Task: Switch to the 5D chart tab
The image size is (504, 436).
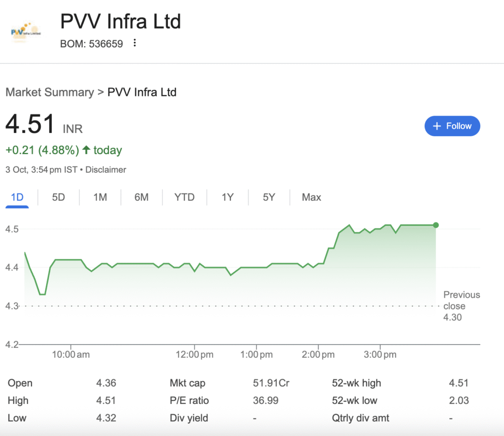Action: coord(59,197)
